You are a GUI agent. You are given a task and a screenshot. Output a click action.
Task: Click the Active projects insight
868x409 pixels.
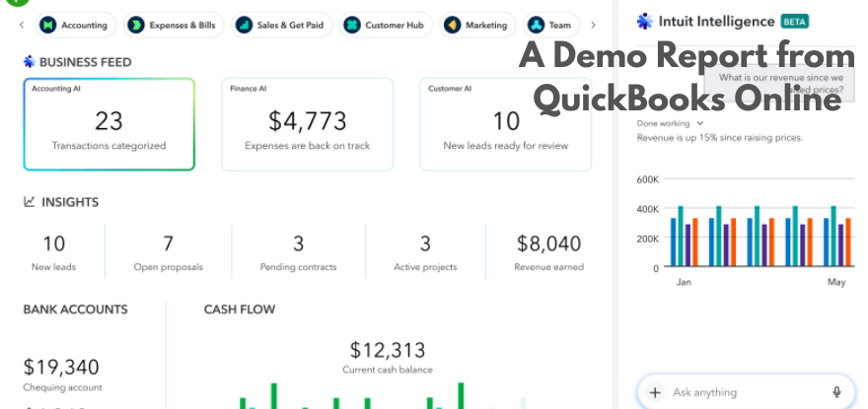(425, 252)
